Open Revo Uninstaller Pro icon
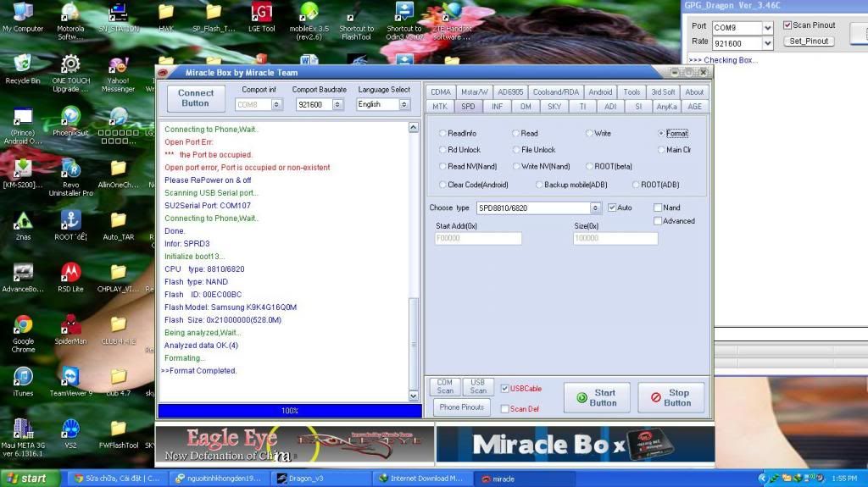The width and height of the screenshot is (868, 487). pyautogui.click(x=70, y=177)
